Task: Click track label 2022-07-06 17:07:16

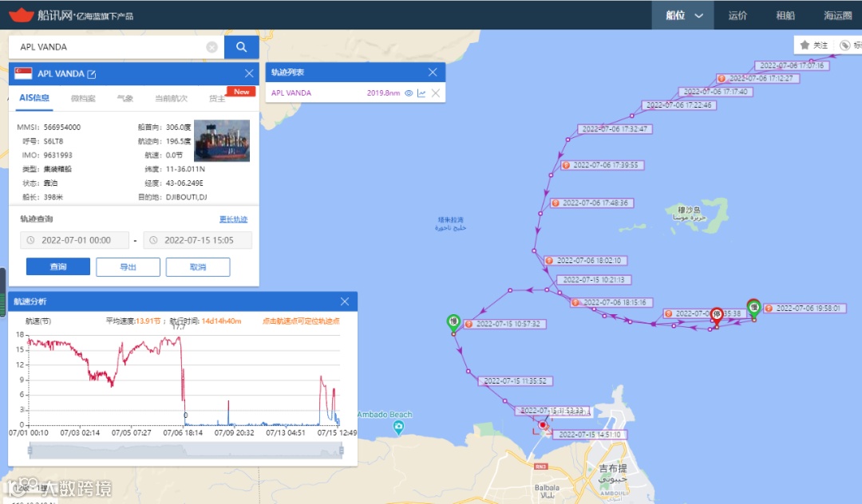Action: click(792, 65)
